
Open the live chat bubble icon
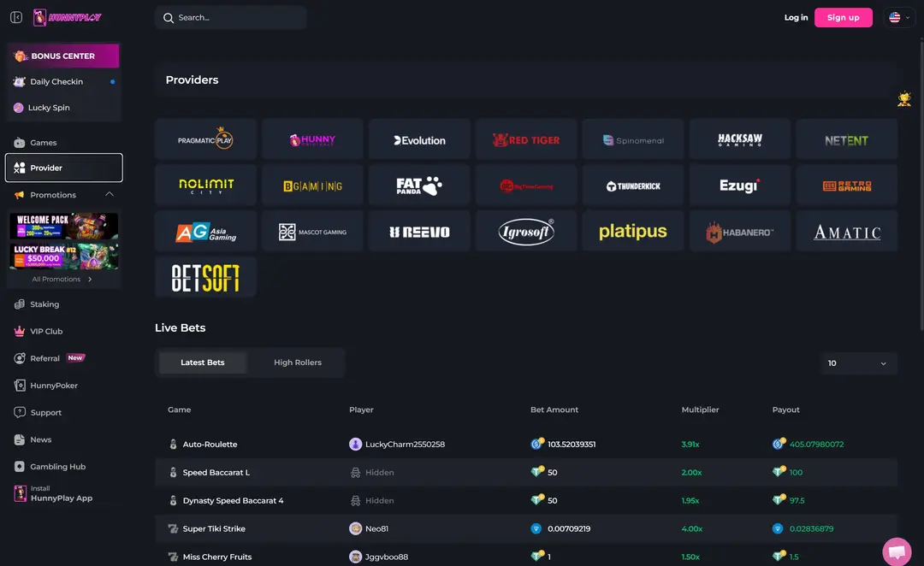coord(897,551)
